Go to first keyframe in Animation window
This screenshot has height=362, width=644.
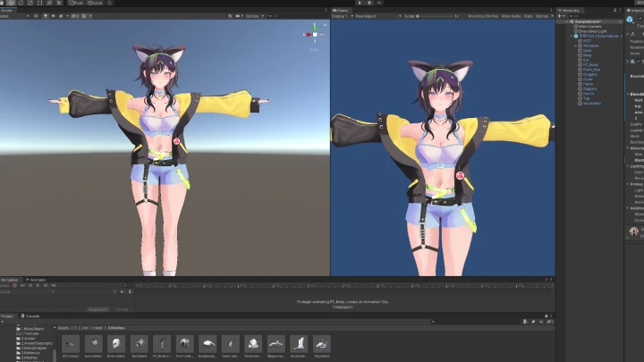[22, 285]
